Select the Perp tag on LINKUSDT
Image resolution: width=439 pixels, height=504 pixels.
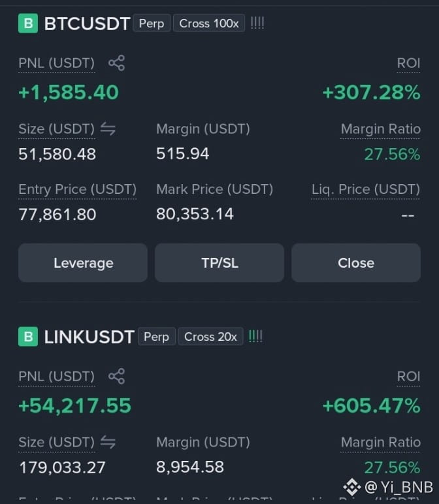click(x=157, y=336)
